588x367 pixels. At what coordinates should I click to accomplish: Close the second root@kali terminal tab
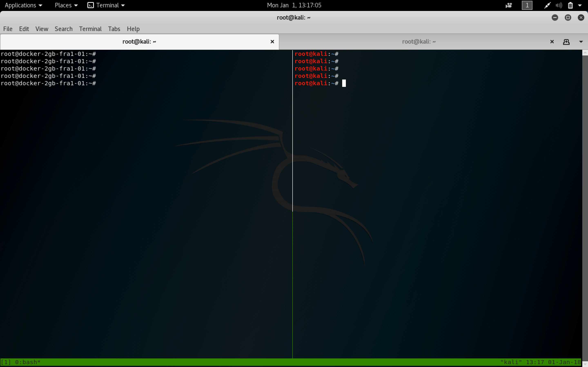552,42
